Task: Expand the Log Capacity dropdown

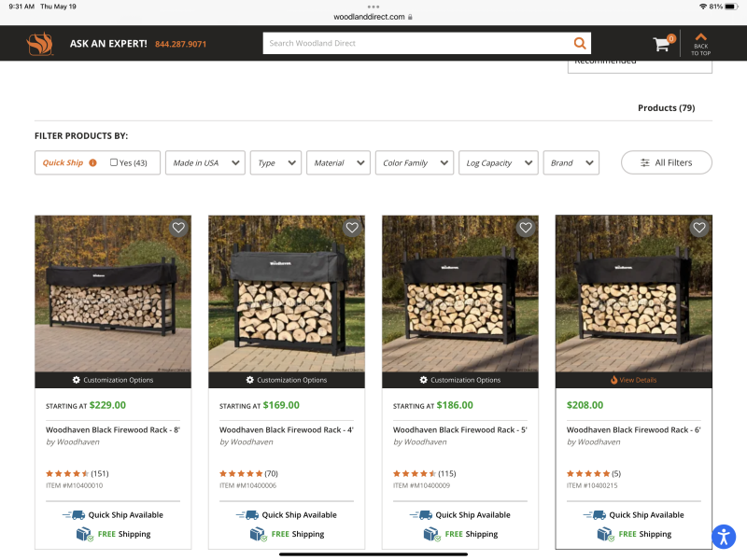Action: click(x=499, y=162)
